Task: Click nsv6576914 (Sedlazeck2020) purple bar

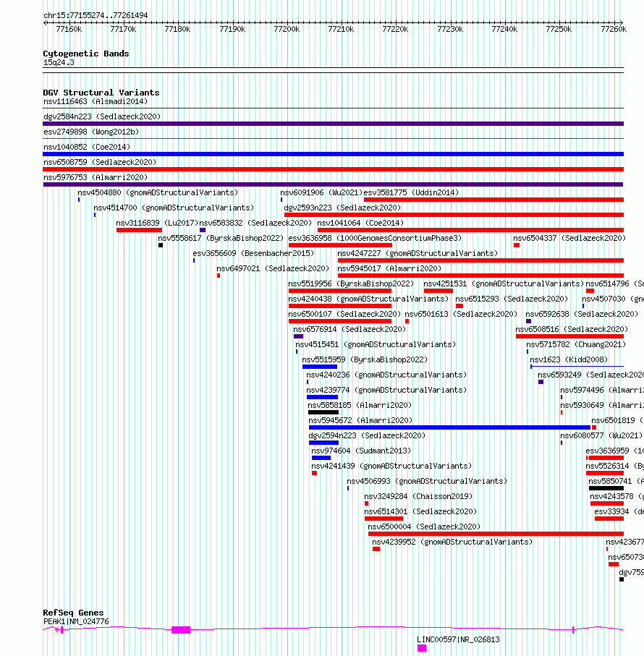Action: point(298,336)
